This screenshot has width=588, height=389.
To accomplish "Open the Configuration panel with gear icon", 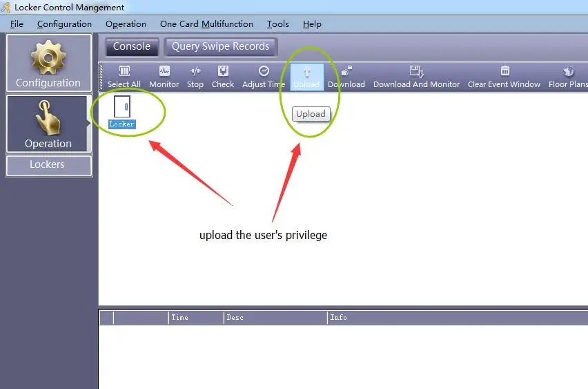I will point(49,63).
